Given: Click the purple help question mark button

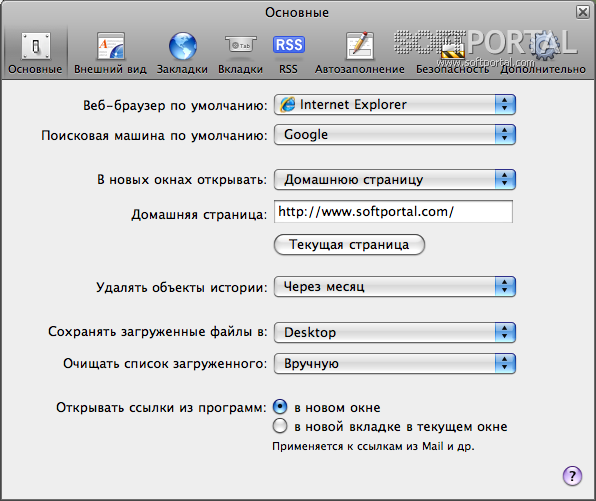Looking at the screenshot, I should (572, 476).
